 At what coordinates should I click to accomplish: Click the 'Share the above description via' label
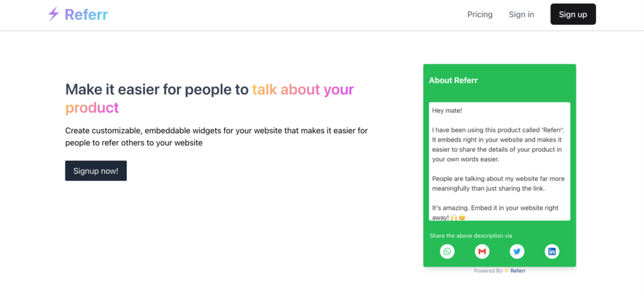pyautogui.click(x=471, y=236)
